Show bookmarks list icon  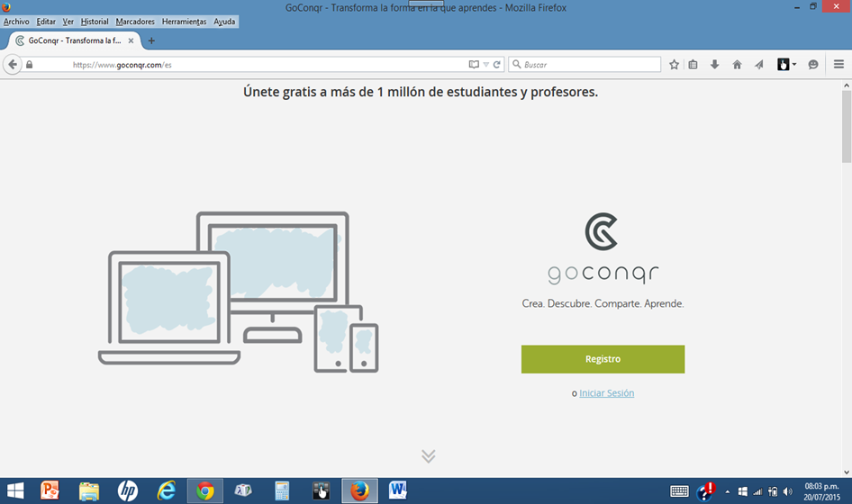click(x=693, y=65)
